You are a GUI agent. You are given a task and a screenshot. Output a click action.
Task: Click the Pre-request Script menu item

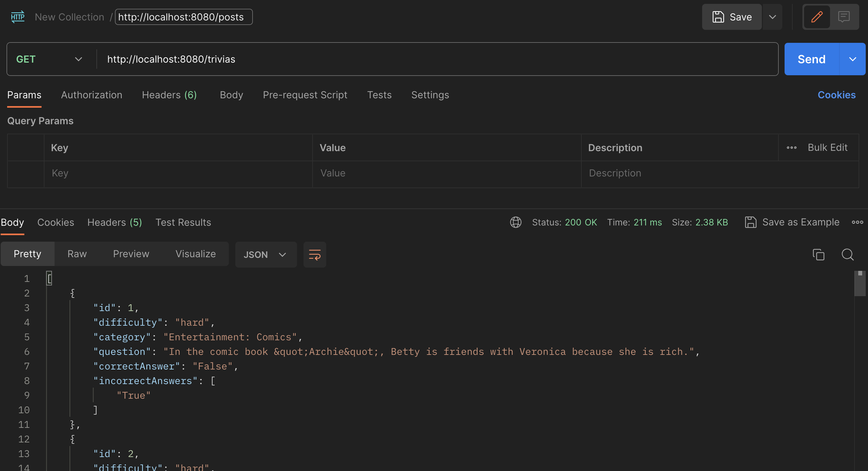coord(304,94)
